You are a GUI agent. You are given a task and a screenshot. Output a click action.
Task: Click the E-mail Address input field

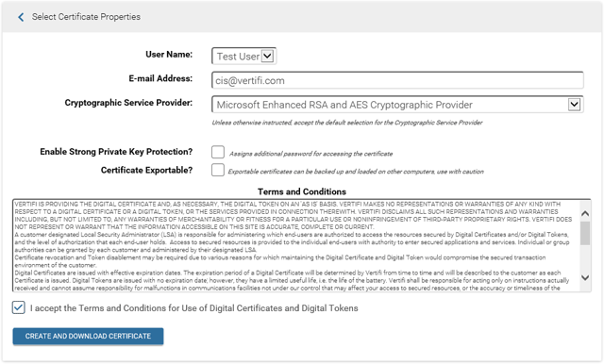click(x=397, y=80)
